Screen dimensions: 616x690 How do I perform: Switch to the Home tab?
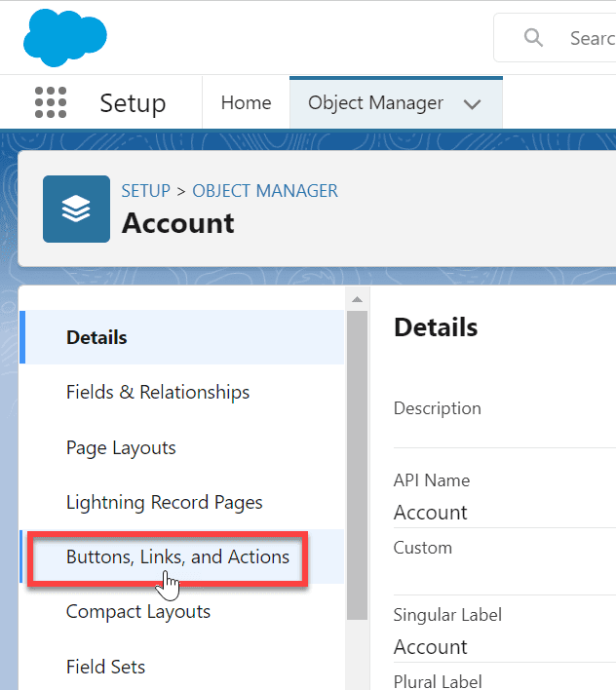pos(246,103)
